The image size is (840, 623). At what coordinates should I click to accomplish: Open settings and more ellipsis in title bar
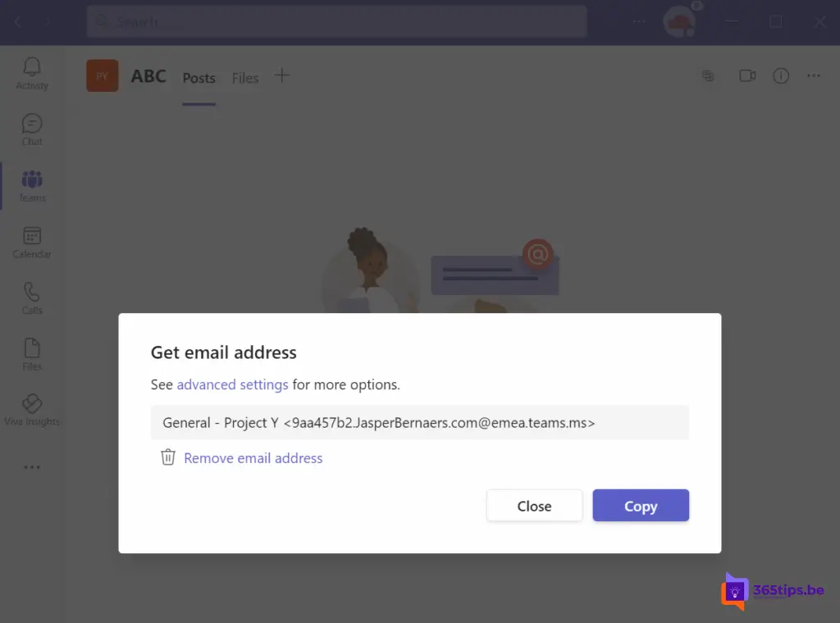[x=638, y=21]
